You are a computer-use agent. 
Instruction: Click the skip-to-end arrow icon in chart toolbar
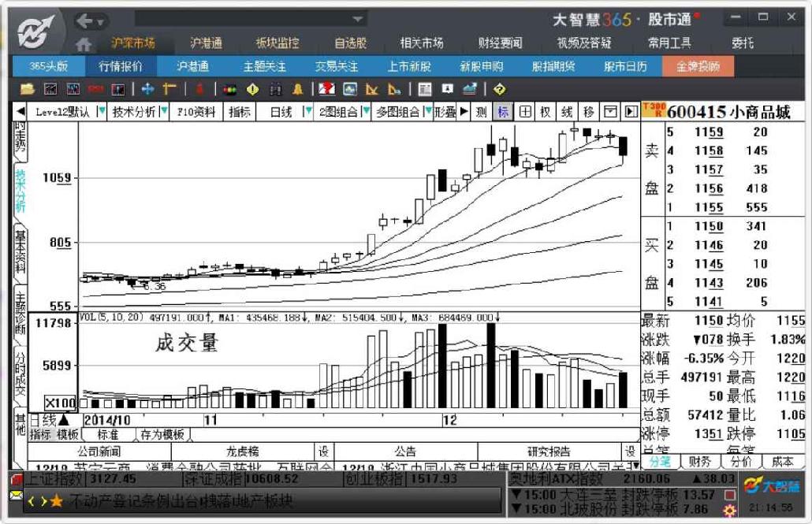pyautogui.click(x=631, y=112)
